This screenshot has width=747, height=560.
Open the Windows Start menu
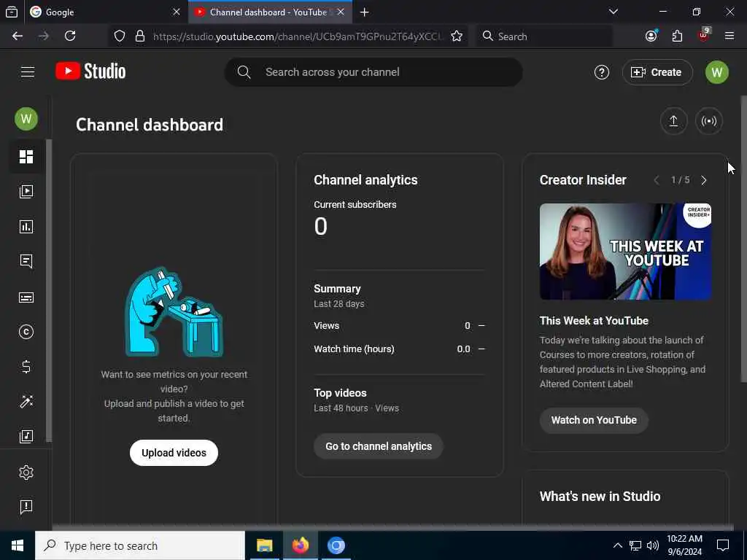click(x=18, y=545)
